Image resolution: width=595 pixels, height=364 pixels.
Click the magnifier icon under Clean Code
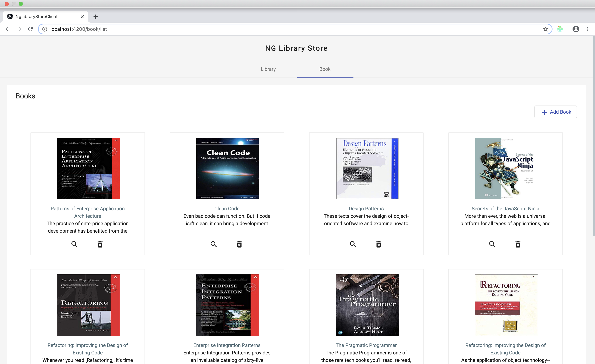pyautogui.click(x=214, y=244)
